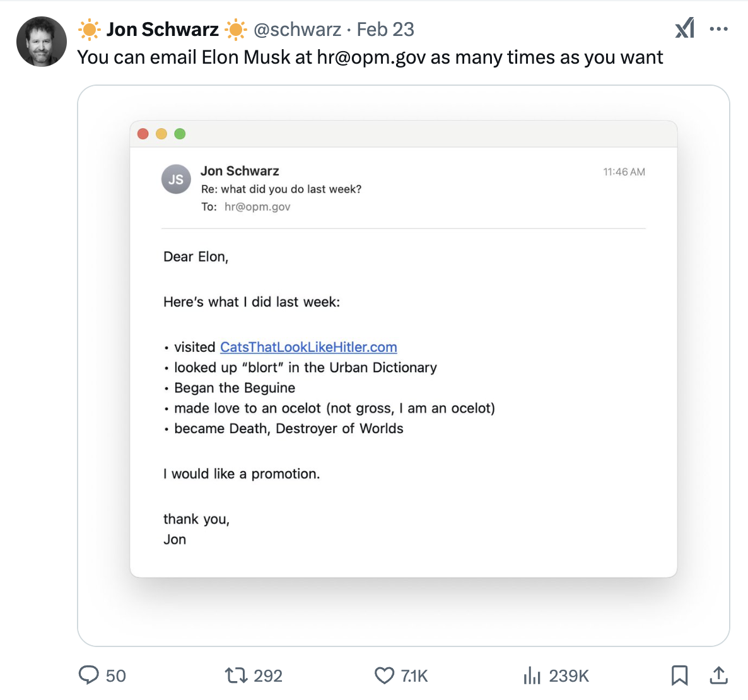Click the heart icon showing 7.1K likes
748x700 pixels.
(385, 675)
